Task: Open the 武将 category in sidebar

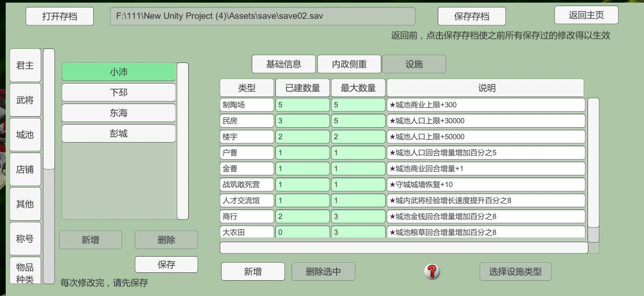Action: [x=25, y=100]
